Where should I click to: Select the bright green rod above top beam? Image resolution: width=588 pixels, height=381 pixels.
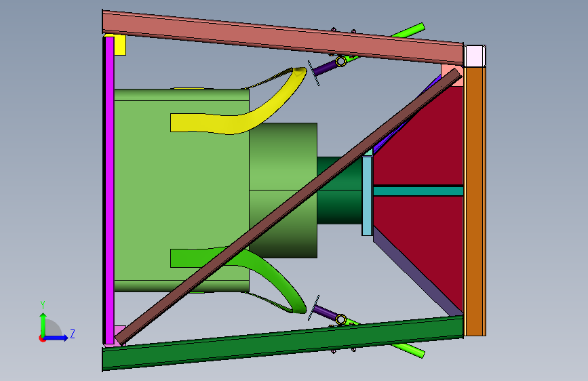(x=408, y=31)
